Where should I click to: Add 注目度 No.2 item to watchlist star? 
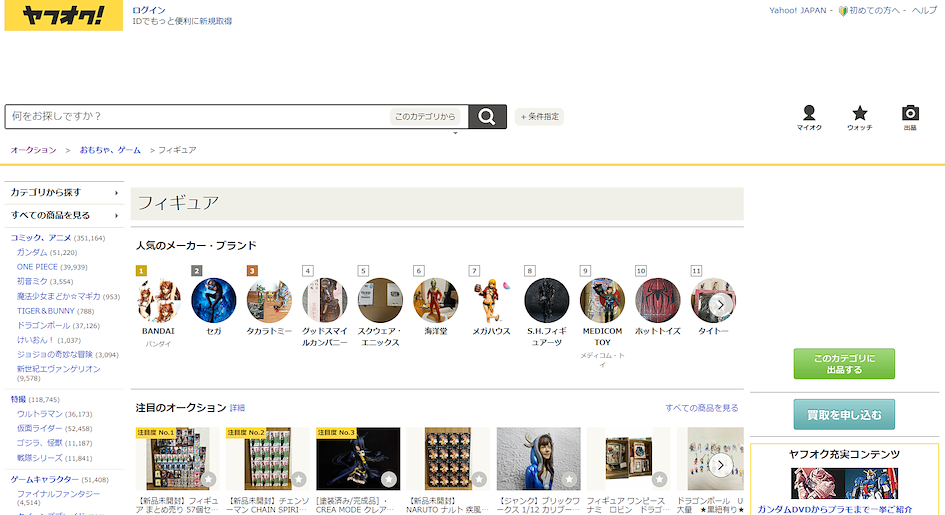tap(299, 479)
